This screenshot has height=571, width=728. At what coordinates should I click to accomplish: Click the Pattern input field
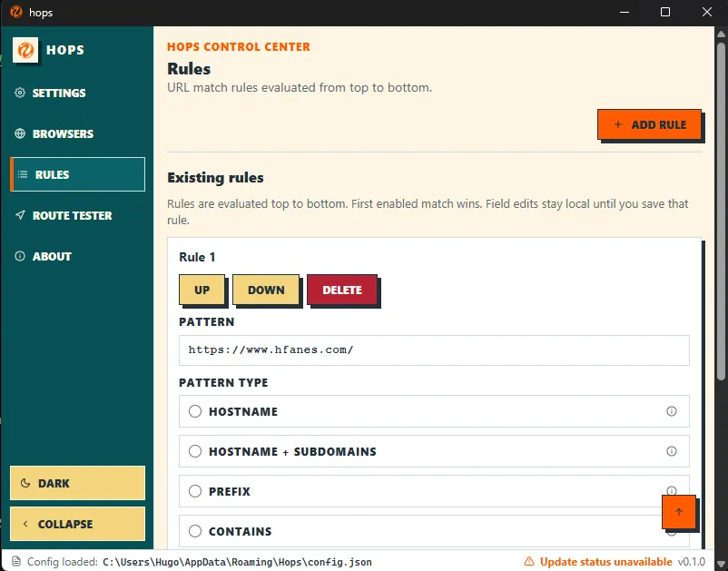click(x=434, y=350)
